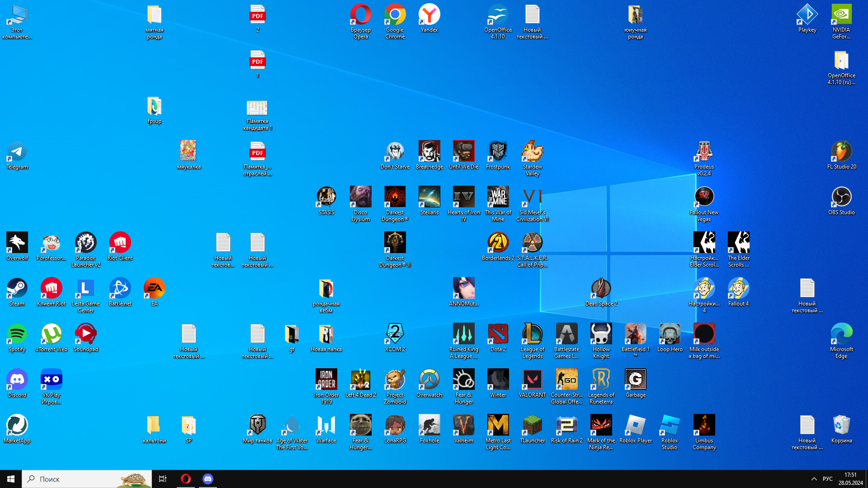Open Task View on the taskbar
The width and height of the screenshot is (868, 488).
tap(163, 479)
